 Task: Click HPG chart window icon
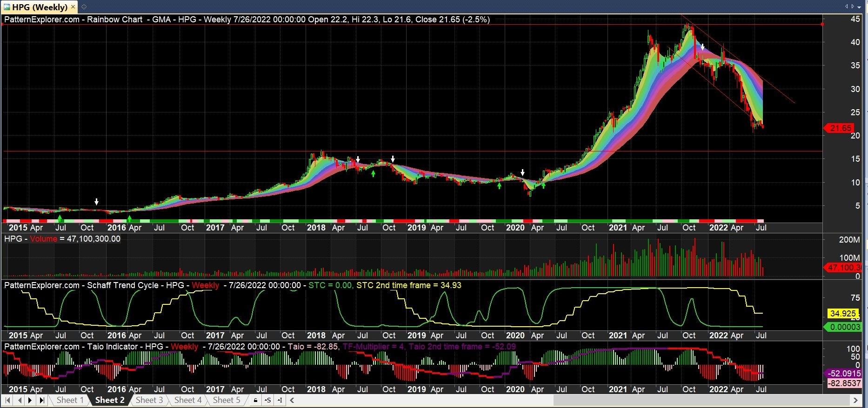7,7
